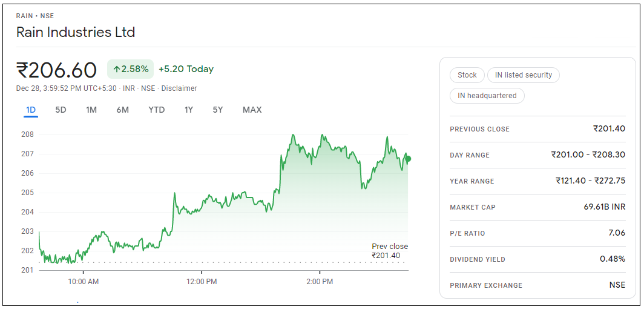Click the Stock category chip
The width and height of the screenshot is (644, 312).
tap(467, 75)
